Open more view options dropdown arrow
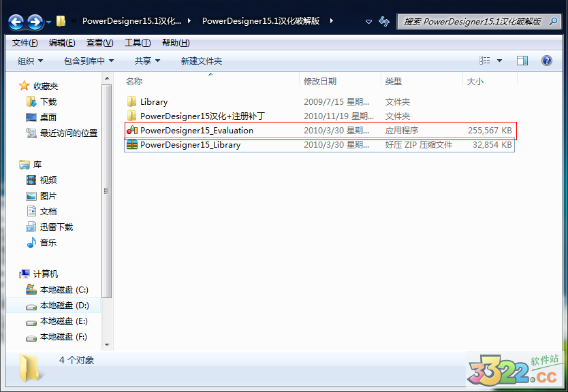This screenshot has width=568, height=392. tap(499, 61)
